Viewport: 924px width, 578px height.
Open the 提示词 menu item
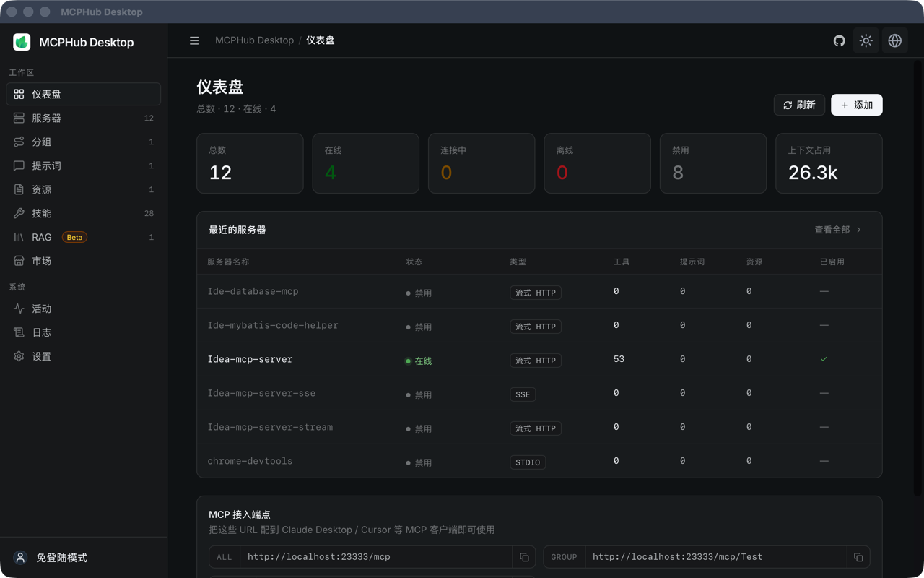(84, 165)
